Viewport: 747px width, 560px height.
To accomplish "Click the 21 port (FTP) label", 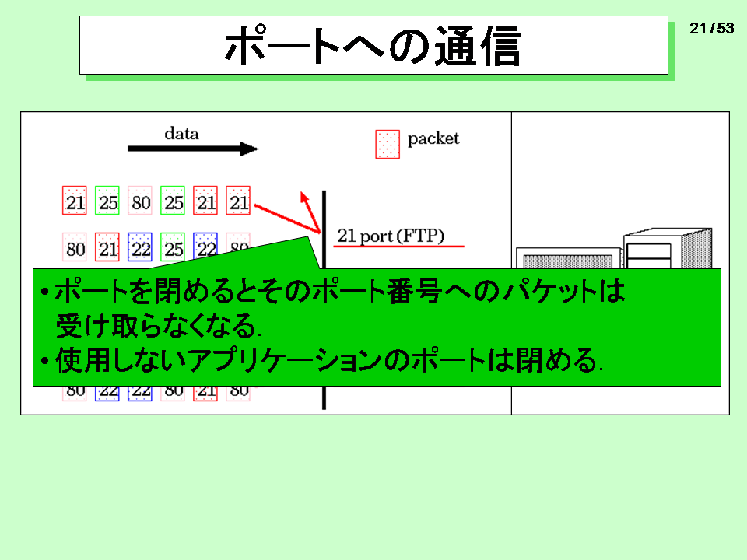I will (391, 236).
